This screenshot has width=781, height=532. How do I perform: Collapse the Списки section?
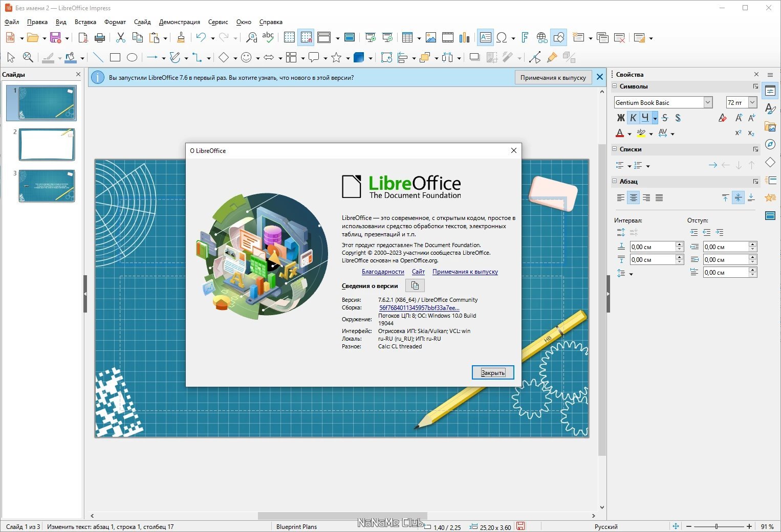615,149
